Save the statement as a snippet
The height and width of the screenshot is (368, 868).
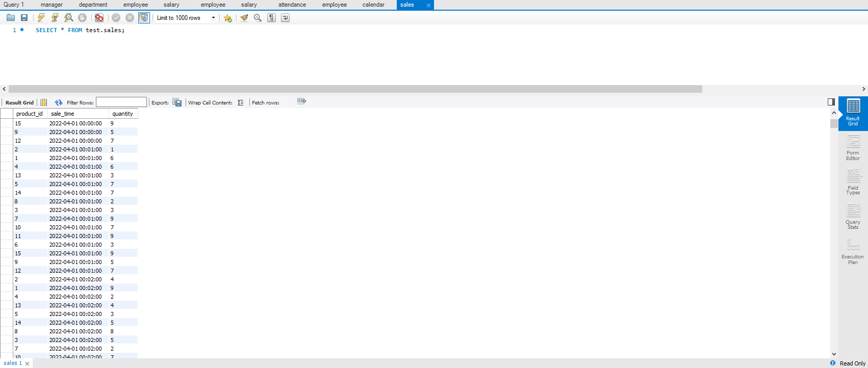(x=228, y=18)
